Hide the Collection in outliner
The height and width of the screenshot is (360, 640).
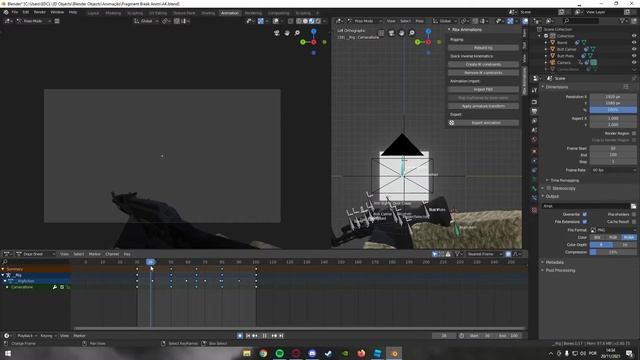pyautogui.click(x=634, y=36)
